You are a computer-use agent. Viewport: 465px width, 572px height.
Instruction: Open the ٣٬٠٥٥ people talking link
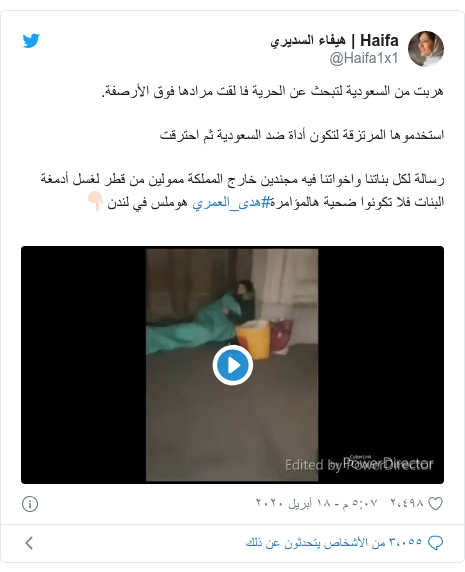[334, 542]
